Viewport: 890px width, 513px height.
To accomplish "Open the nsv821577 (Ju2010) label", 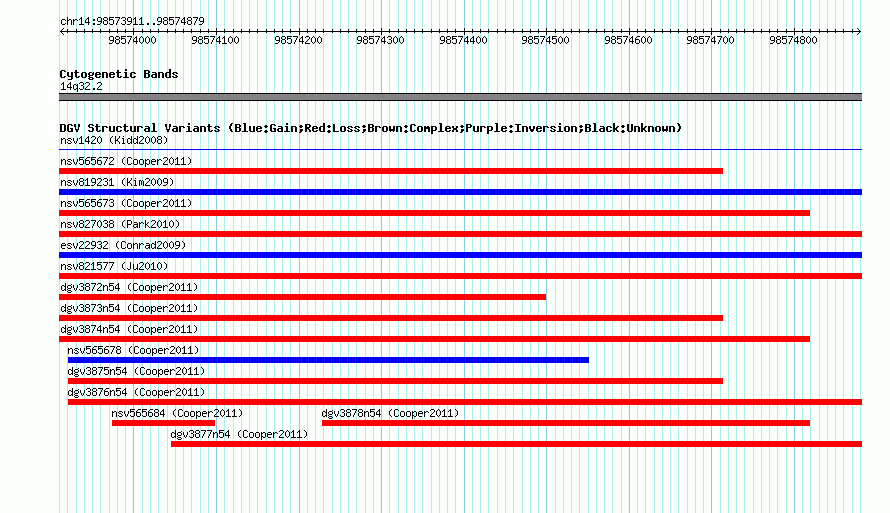I will (x=114, y=266).
